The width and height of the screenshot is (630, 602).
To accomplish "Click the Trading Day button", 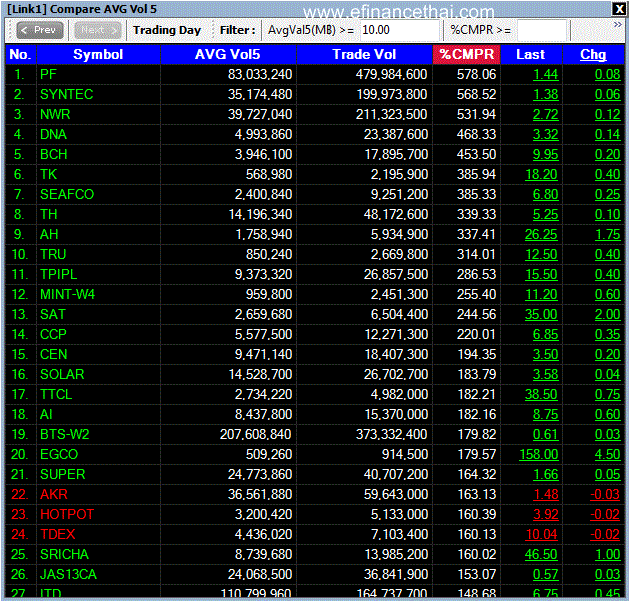I will click(167, 30).
